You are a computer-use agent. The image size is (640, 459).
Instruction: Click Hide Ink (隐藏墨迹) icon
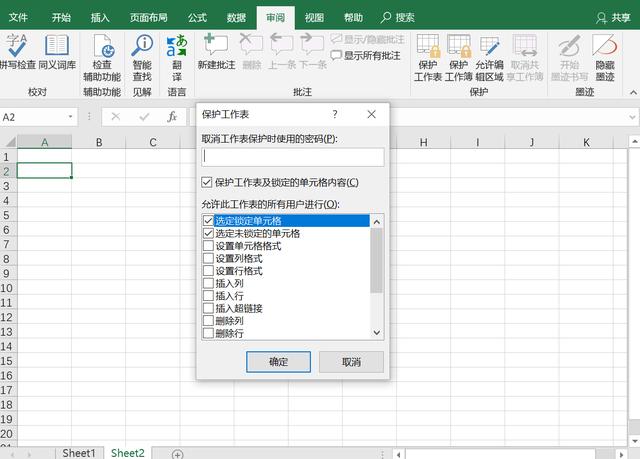tap(604, 46)
